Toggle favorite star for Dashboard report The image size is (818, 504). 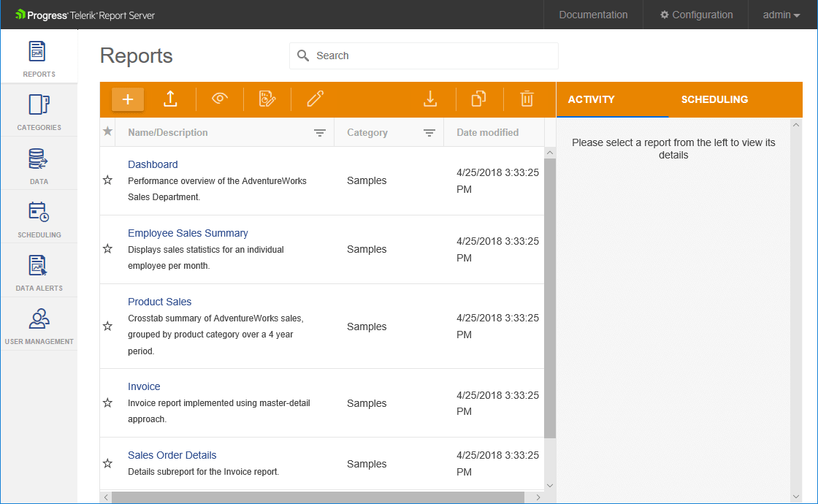[x=108, y=180]
